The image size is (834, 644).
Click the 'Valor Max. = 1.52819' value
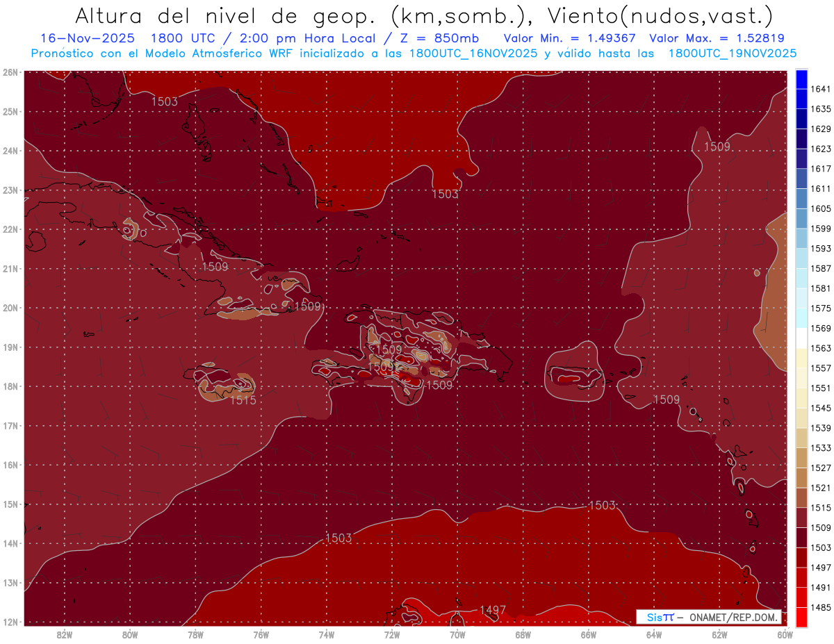coord(716,39)
